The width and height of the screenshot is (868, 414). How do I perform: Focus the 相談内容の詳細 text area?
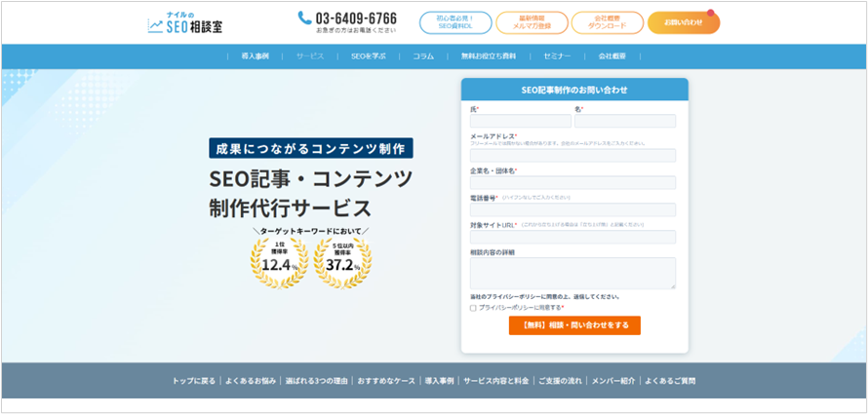(x=572, y=273)
